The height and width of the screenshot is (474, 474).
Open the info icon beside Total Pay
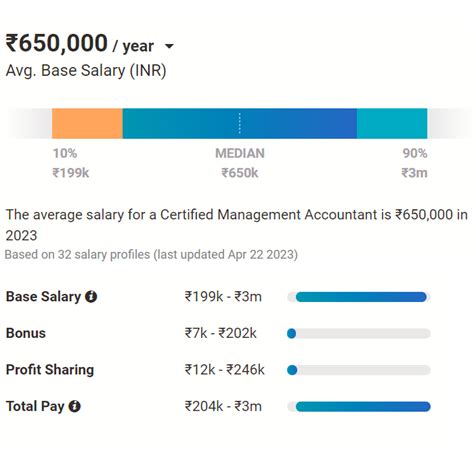[x=75, y=406]
